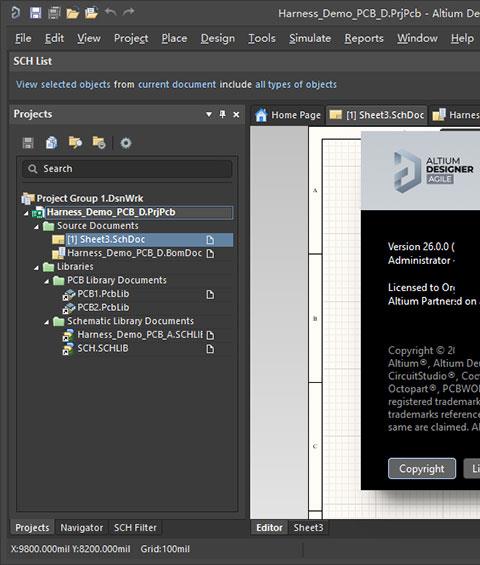Viewport: 480px width, 565px height.
Task: Select Harness_Demo_PCB_D.BomDoc in the project tree
Action: point(134,253)
